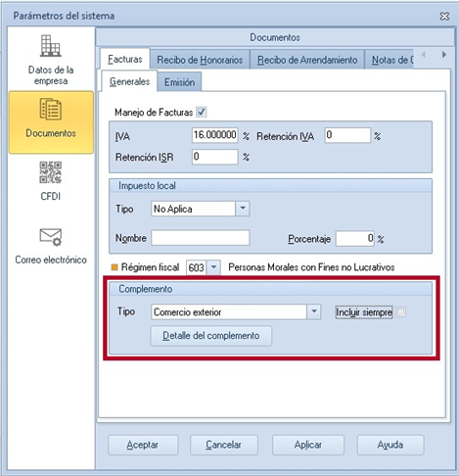Select the Generales sub-tab
The height and width of the screenshot is (476, 459).
point(129,81)
